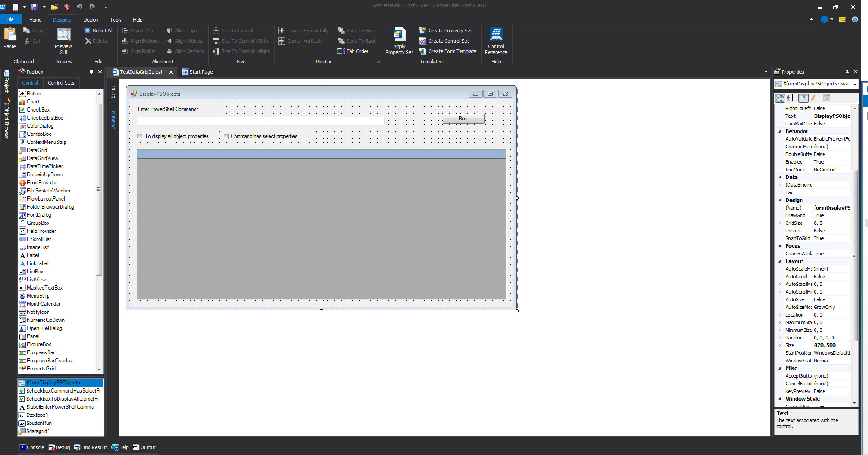
Task: Collapse the Layout category in Properties
Action: (780, 262)
